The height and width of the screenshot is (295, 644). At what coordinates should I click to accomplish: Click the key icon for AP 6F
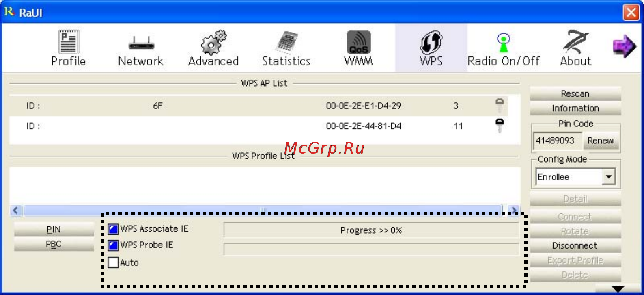500,106
